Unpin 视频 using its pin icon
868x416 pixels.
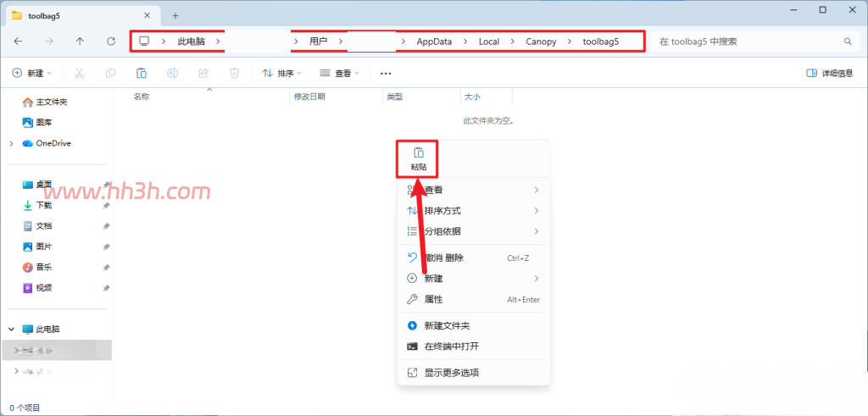point(106,288)
